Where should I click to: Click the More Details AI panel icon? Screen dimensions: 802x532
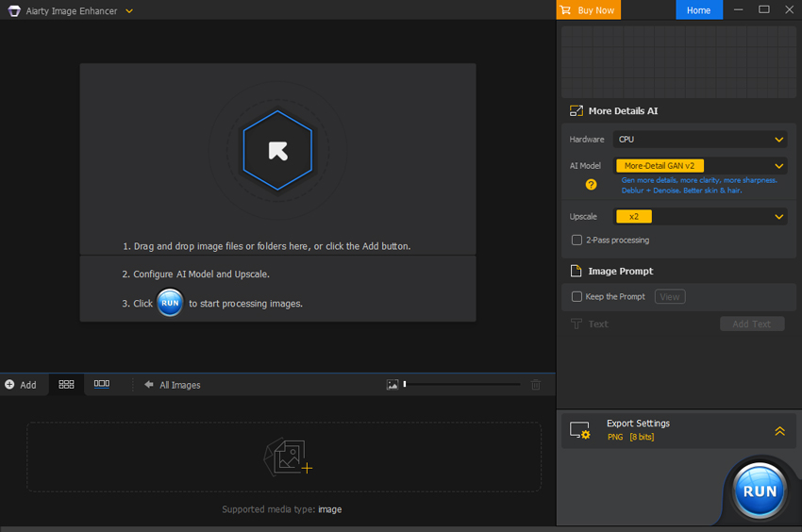tap(576, 111)
